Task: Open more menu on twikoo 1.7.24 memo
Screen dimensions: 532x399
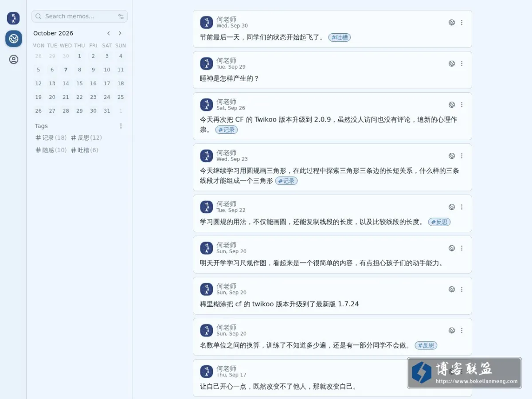Action: tap(462, 289)
